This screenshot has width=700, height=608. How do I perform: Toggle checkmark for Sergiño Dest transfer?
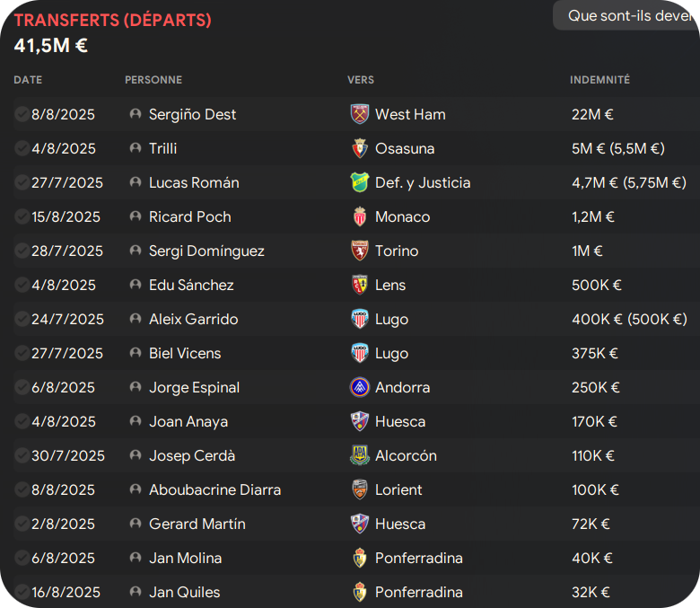tap(22, 114)
